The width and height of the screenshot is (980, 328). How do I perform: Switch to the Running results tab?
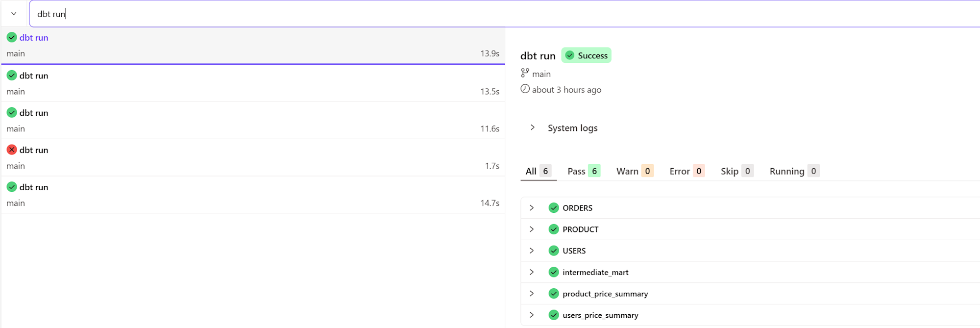pos(794,171)
